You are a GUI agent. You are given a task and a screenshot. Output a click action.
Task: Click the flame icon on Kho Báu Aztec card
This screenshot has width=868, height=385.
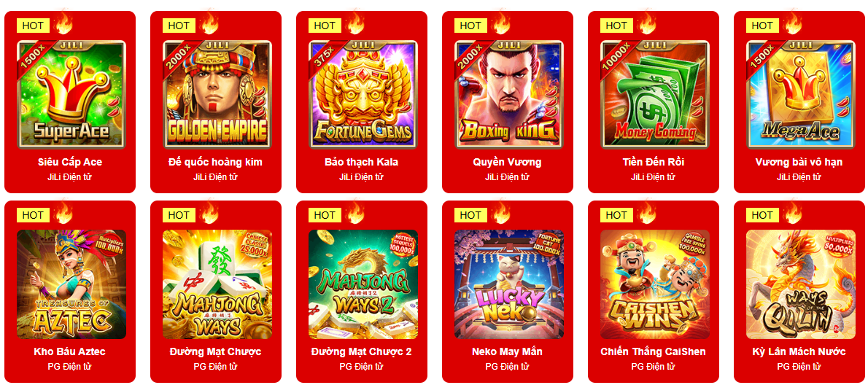tap(63, 212)
